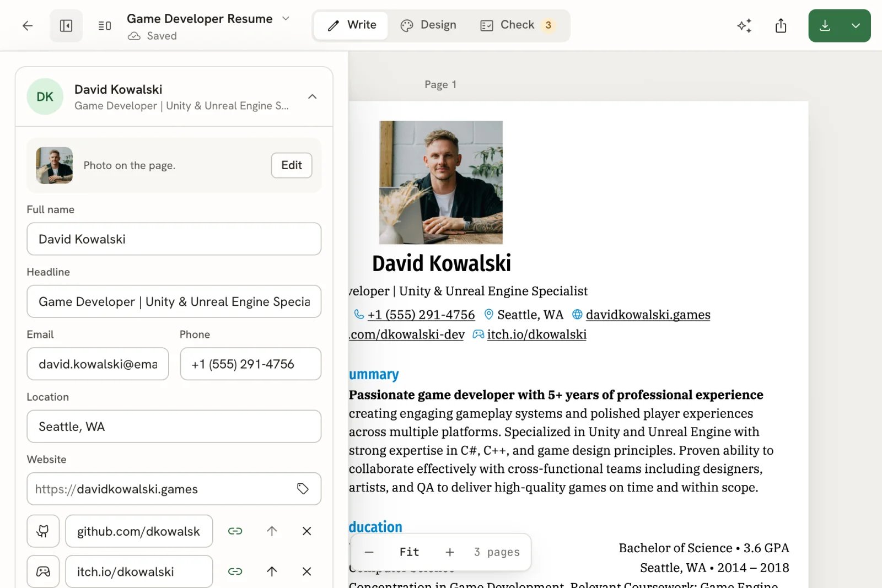Screen dimensions: 882x588
Task: Select the resume portrait photo
Action: tap(441, 182)
